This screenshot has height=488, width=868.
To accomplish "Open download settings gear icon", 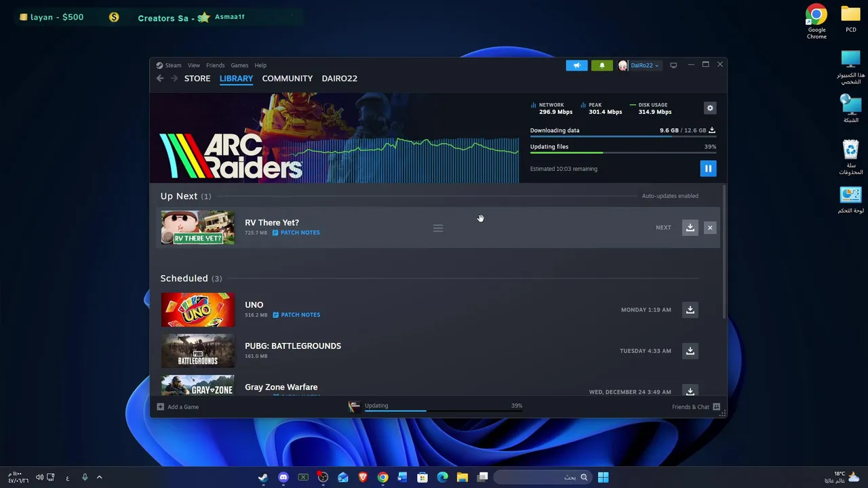I will (x=710, y=108).
